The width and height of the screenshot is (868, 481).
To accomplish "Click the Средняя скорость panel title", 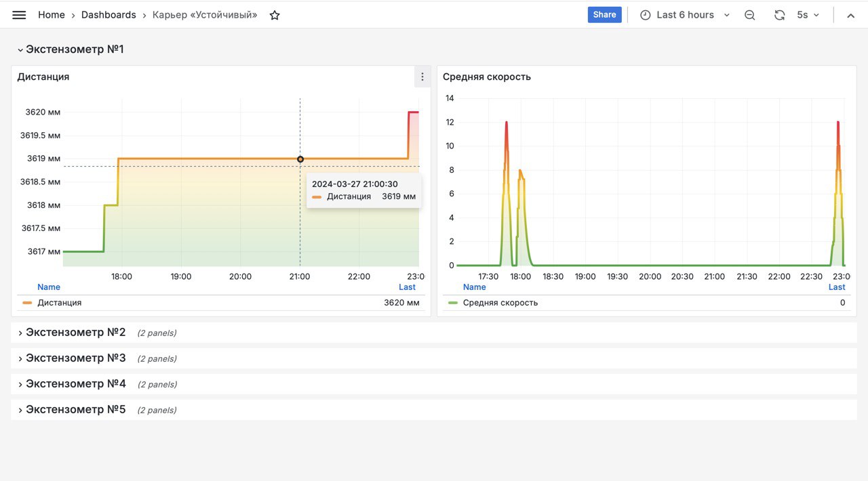I will point(487,77).
